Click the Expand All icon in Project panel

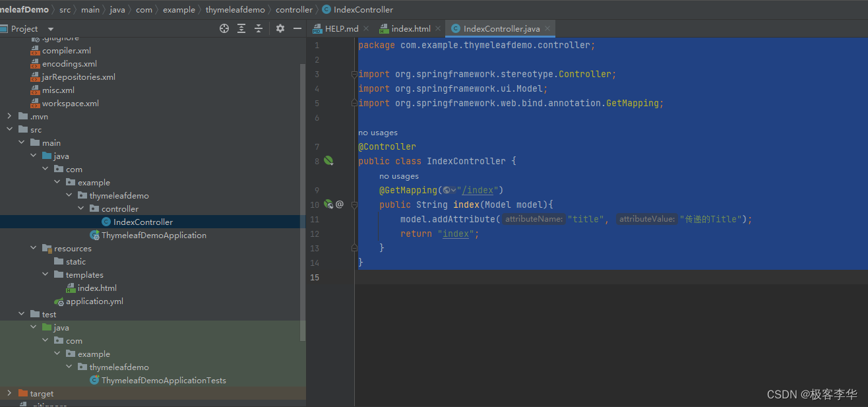coord(241,28)
